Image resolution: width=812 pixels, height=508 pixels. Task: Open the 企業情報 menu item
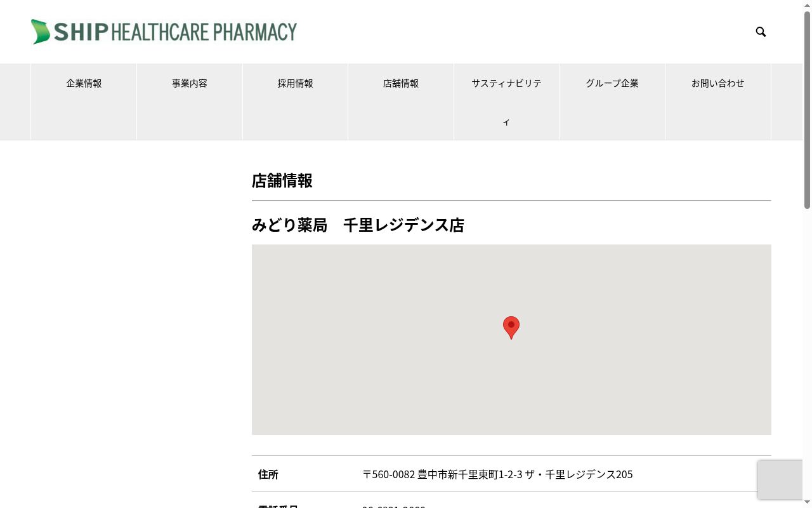(x=84, y=102)
